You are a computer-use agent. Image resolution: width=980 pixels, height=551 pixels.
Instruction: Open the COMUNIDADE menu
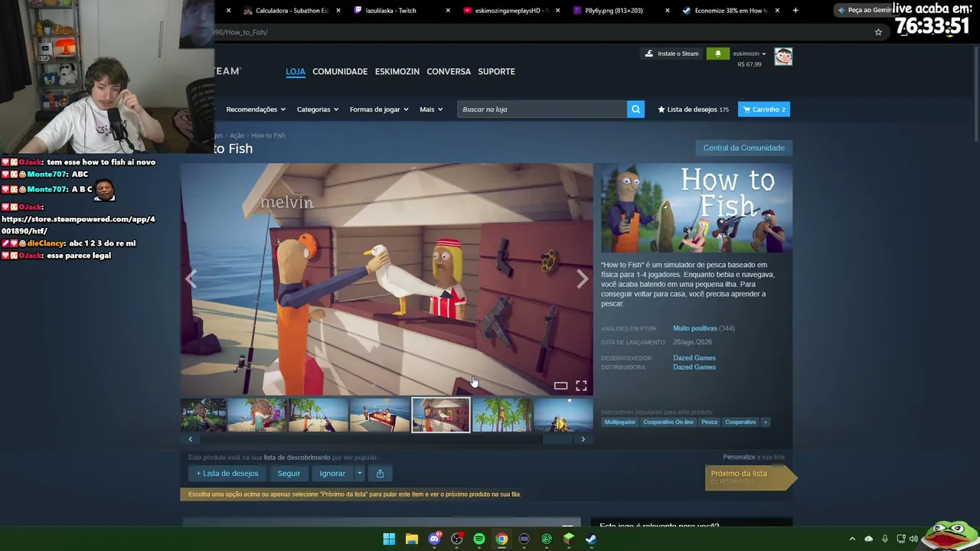point(340,72)
